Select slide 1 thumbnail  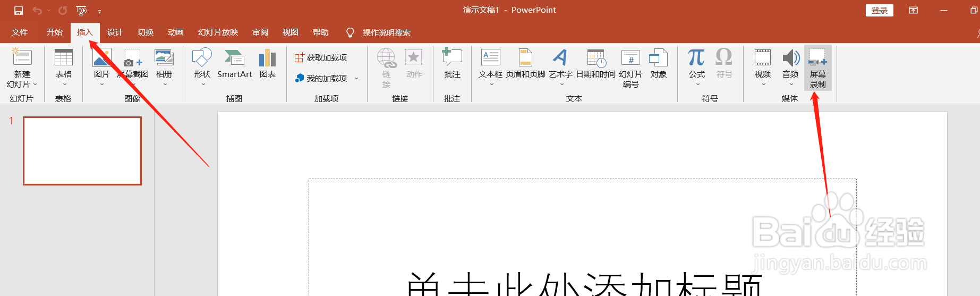coord(82,151)
